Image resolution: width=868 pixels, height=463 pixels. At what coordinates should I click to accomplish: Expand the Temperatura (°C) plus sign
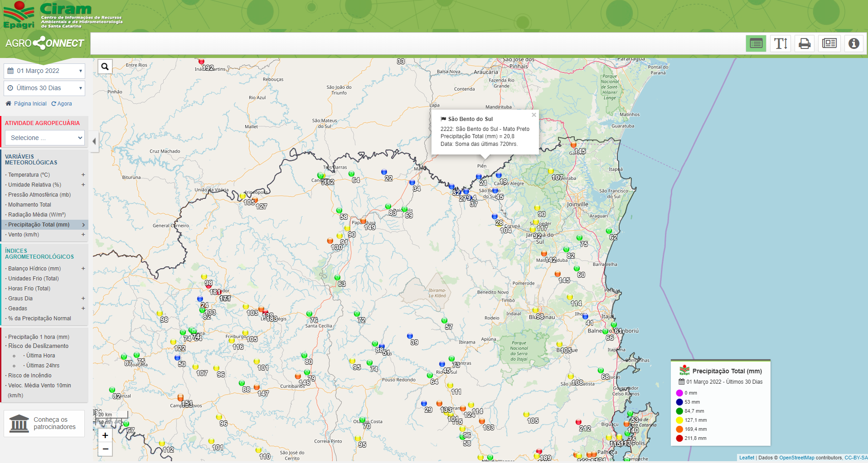(83, 175)
